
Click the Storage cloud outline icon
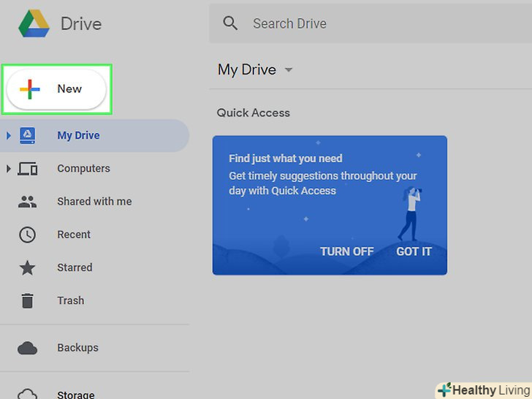point(27,395)
